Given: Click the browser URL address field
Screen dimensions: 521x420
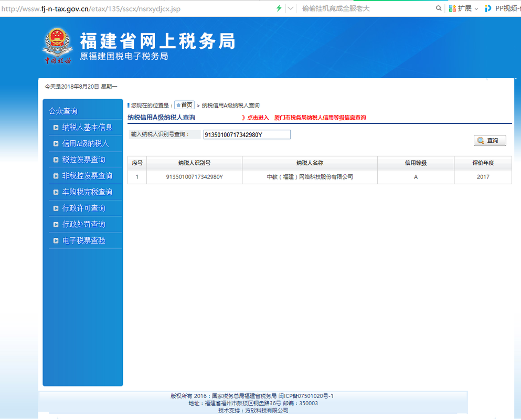Looking at the screenshot, I should [x=91, y=8].
